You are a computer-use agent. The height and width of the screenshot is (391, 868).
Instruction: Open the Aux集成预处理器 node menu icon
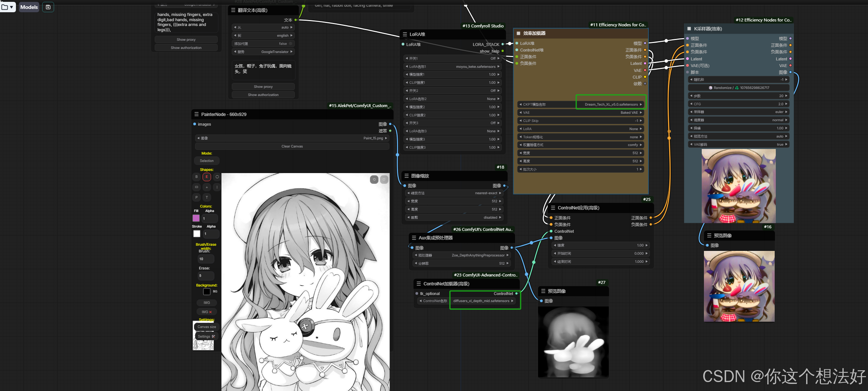click(414, 238)
